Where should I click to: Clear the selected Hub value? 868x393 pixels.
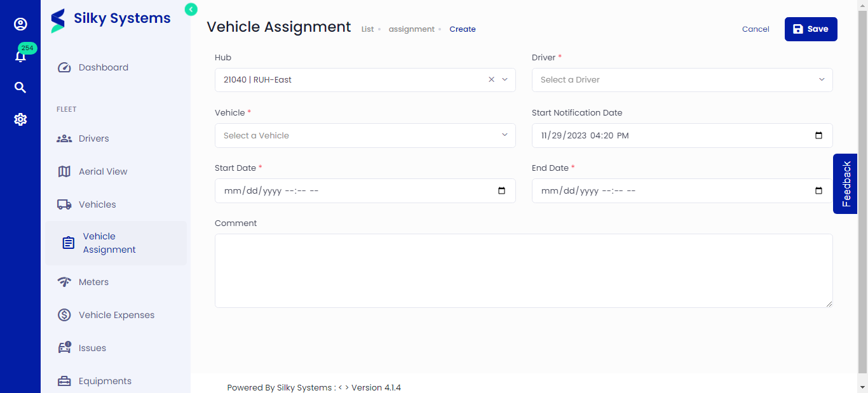click(491, 80)
